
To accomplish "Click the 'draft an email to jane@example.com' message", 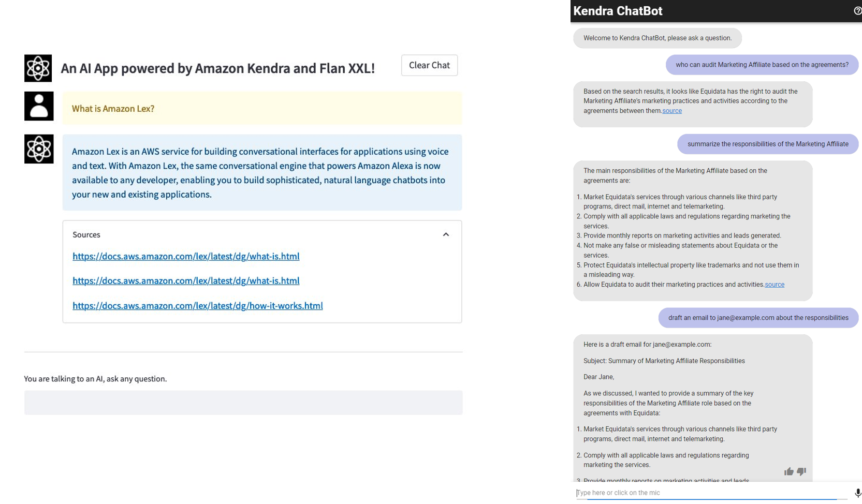I will tap(758, 318).
